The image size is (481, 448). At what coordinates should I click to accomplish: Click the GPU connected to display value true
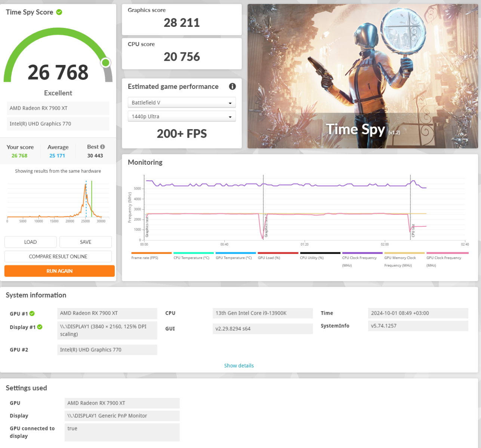click(122, 432)
